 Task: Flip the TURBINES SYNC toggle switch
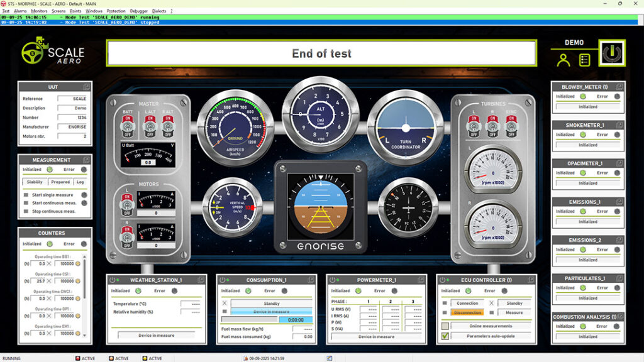511,126
